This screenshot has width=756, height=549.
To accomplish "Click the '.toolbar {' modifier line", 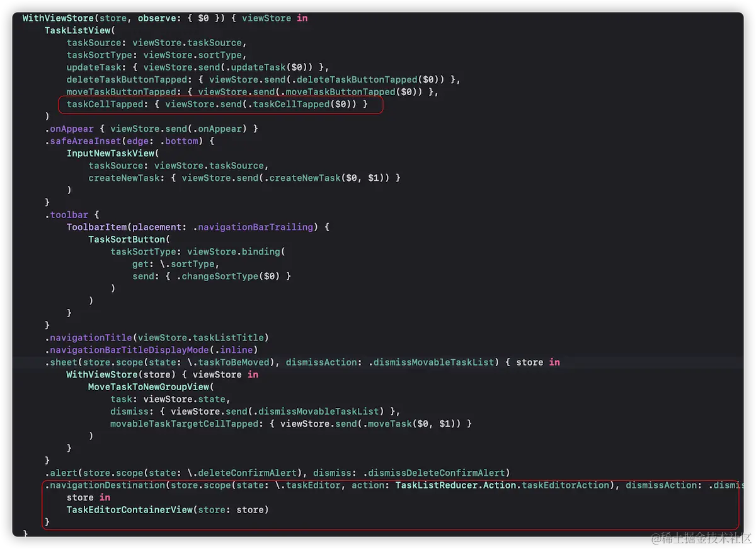I will tap(72, 215).
